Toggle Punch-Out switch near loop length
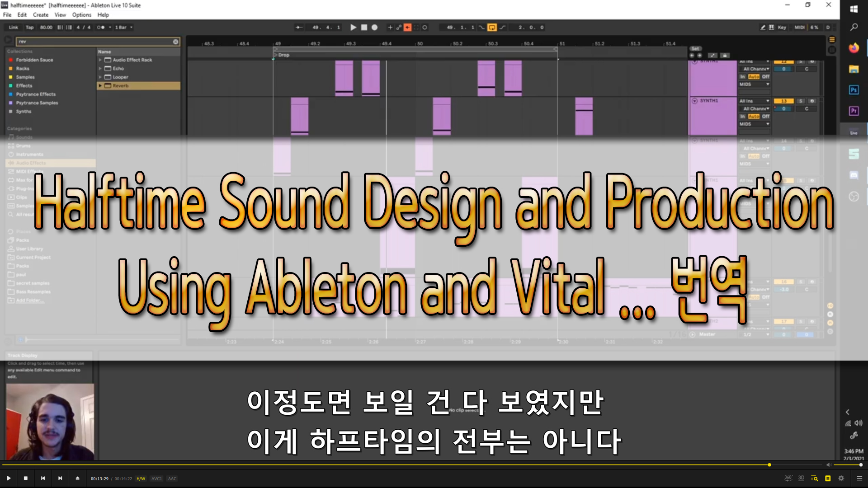Image resolution: width=868 pixels, height=488 pixels. coord(502,28)
